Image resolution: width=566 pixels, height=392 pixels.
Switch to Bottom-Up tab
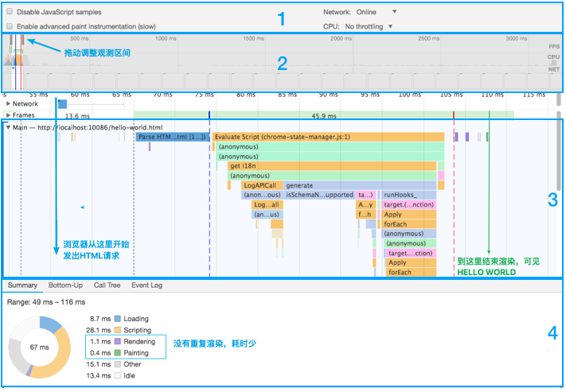tap(65, 285)
